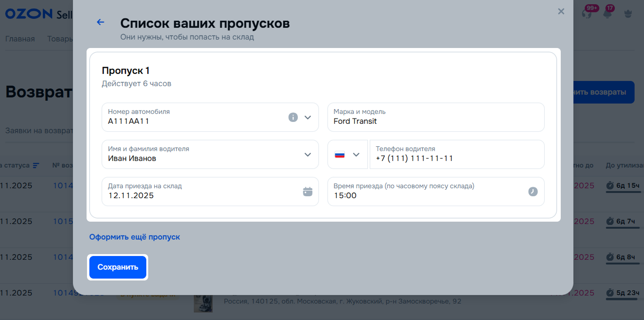Open the Товары menu item
644x320 pixels.
coord(60,39)
